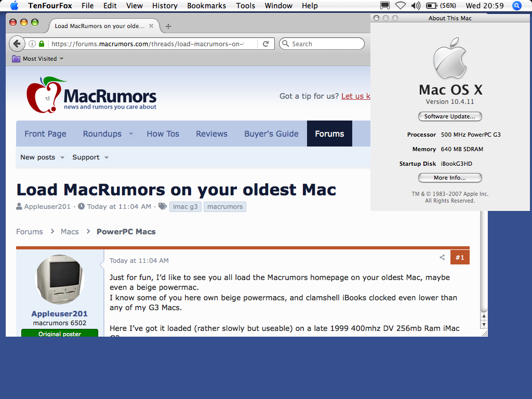Open the View menu
The width and height of the screenshot is (532, 399).
tap(135, 6)
